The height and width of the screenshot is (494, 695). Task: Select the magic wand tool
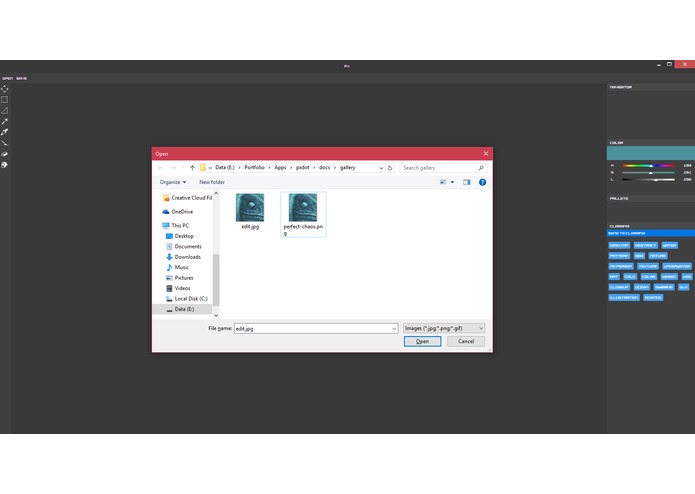[x=4, y=121]
